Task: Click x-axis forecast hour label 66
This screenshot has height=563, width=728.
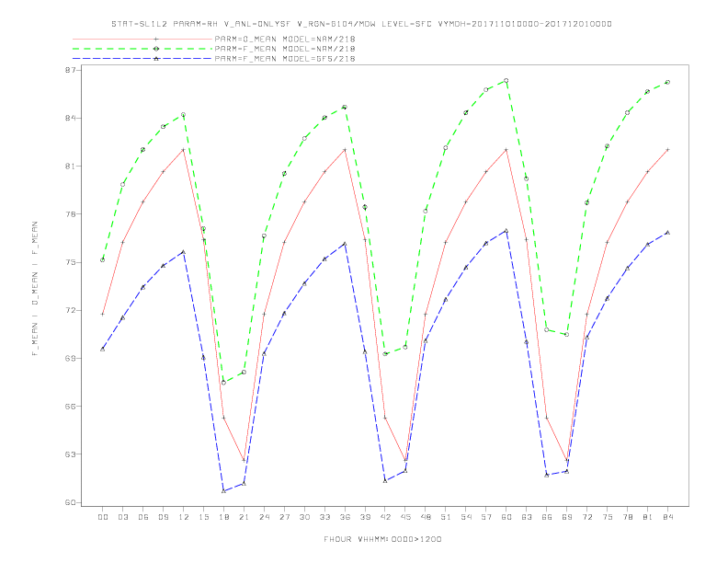Action: [x=547, y=517]
